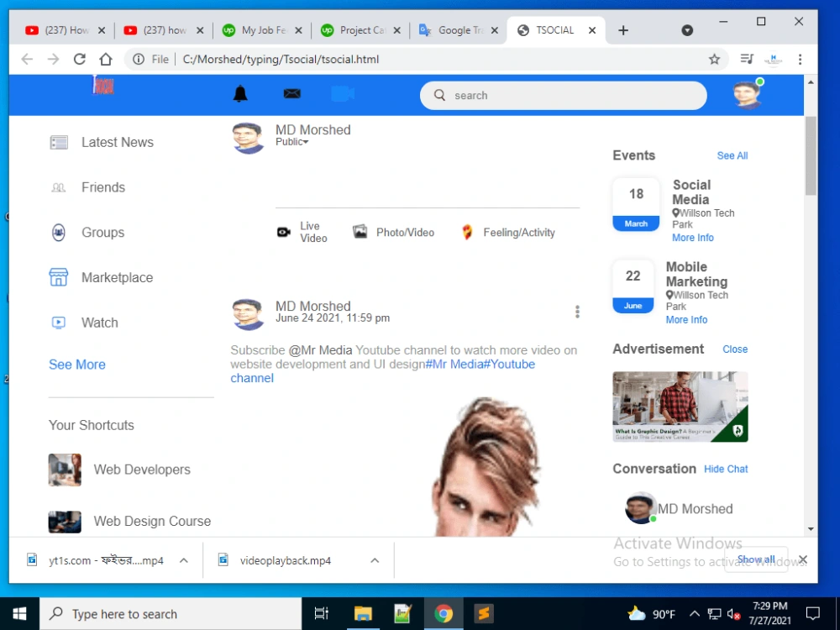Open the tab search dropdown arrow
840x630 pixels.
(687, 30)
